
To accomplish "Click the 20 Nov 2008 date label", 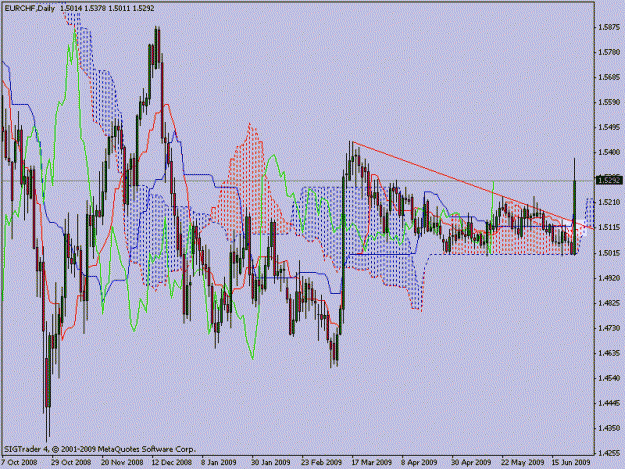I will point(122,463).
